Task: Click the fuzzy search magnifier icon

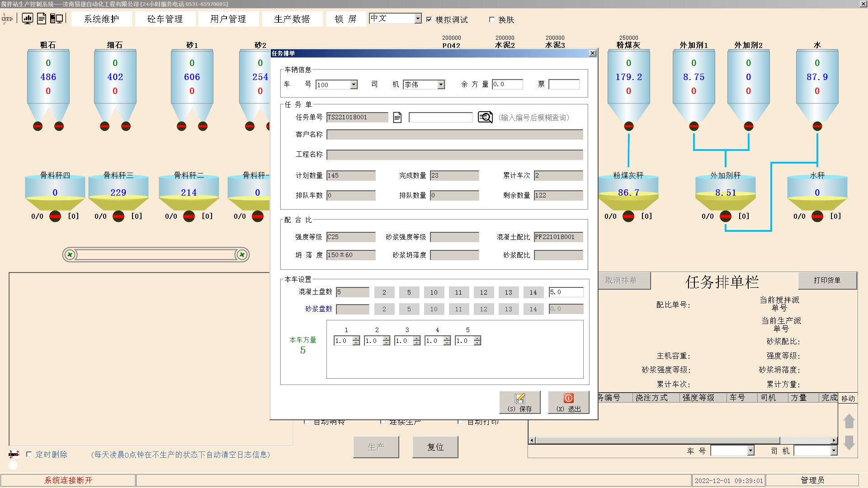Action: [x=485, y=117]
